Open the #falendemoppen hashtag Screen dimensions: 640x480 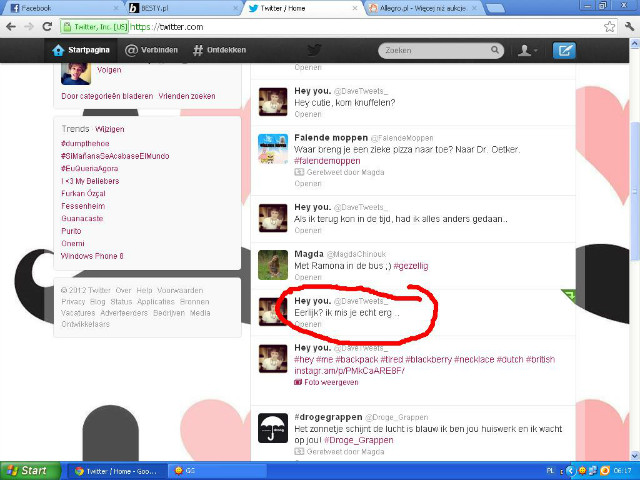[327, 161]
